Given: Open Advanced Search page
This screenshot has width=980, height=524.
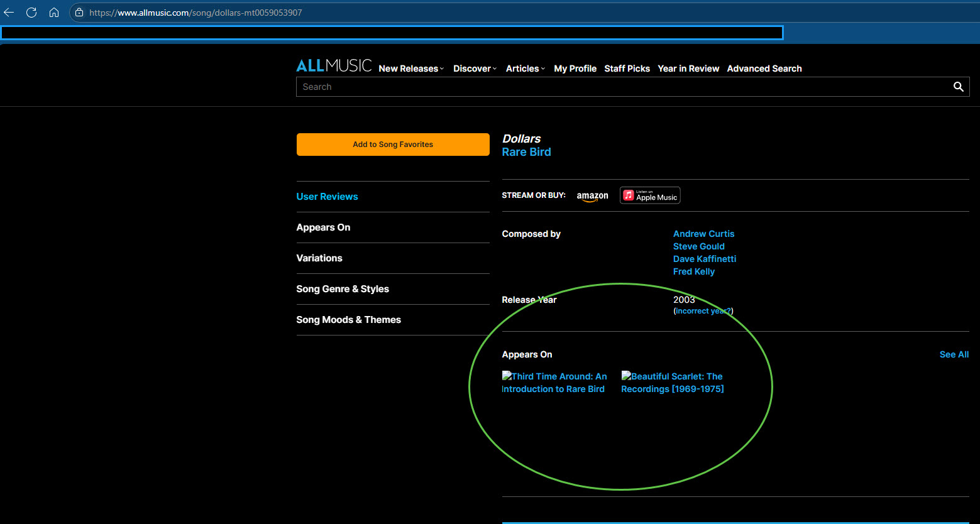Looking at the screenshot, I should 764,68.
